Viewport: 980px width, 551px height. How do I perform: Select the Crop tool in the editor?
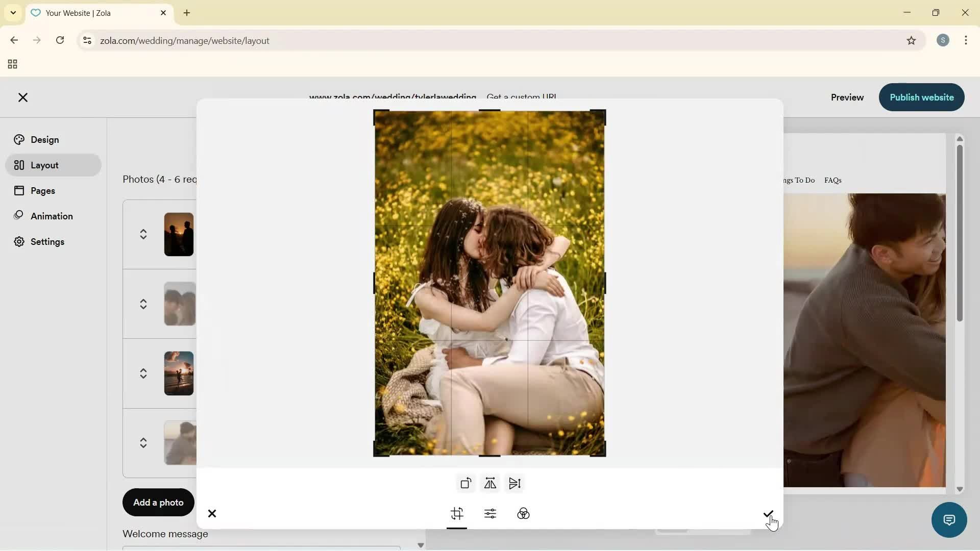point(457,514)
